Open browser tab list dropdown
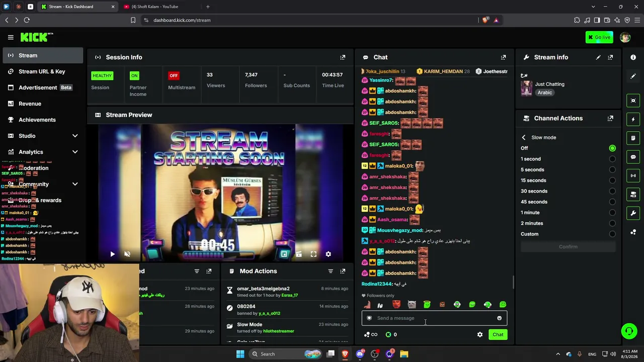 [593, 7]
